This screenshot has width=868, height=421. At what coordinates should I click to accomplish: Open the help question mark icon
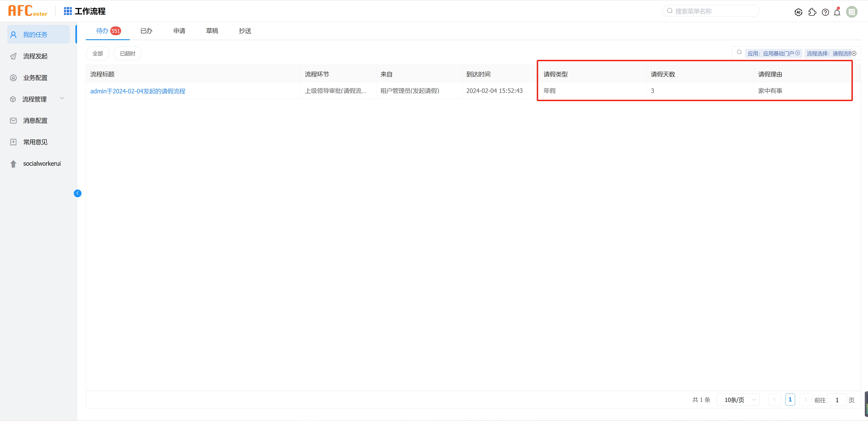825,12
